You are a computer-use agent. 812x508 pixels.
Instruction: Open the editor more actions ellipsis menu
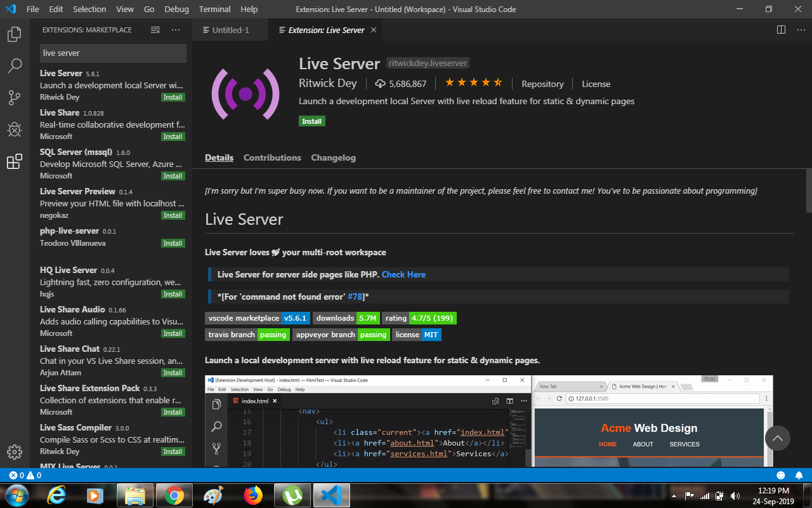[801, 30]
